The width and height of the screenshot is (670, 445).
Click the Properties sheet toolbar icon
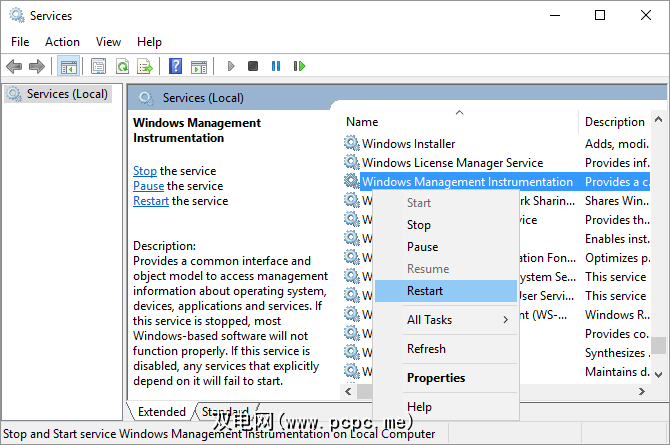click(98, 66)
